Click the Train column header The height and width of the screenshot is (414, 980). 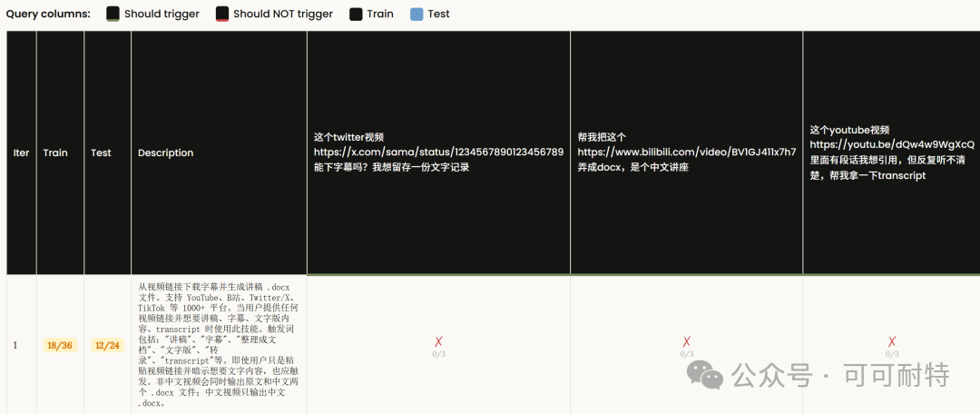[x=60, y=153]
